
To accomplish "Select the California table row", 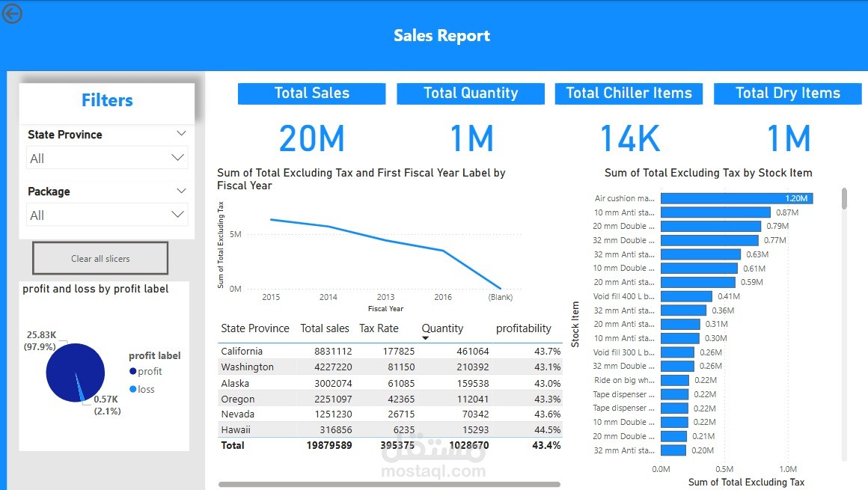I will (x=391, y=351).
